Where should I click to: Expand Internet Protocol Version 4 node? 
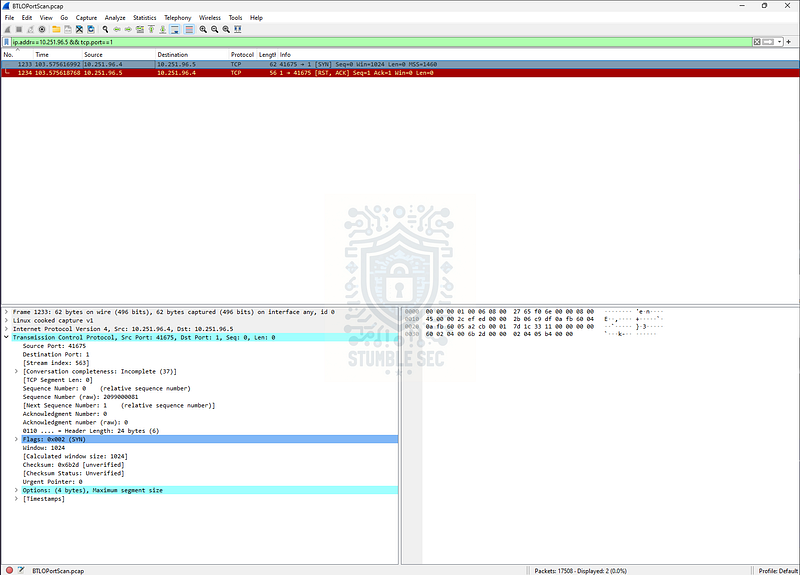[6, 329]
